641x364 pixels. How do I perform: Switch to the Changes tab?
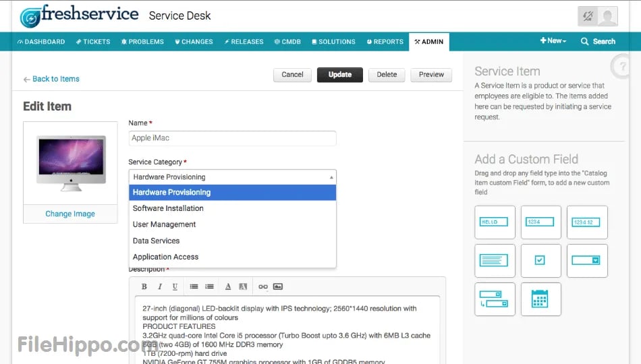(x=194, y=42)
